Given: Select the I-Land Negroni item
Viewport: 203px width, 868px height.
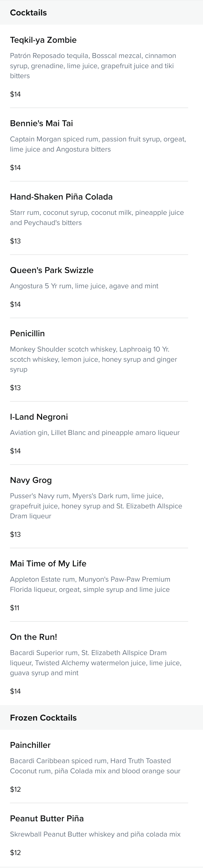Looking at the screenshot, I should tap(39, 417).
